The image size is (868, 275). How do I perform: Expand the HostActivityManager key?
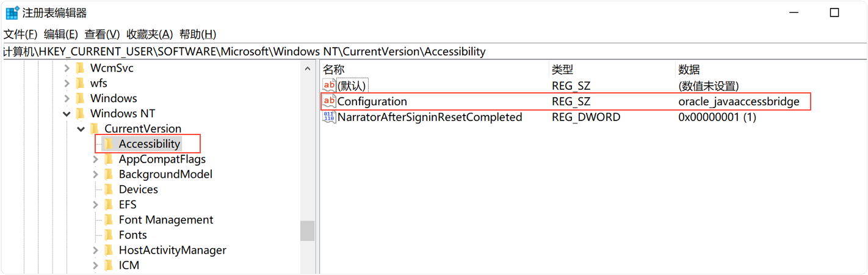tap(95, 250)
